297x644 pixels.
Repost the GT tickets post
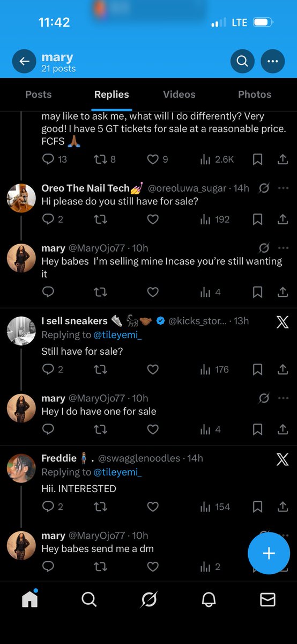(100, 159)
